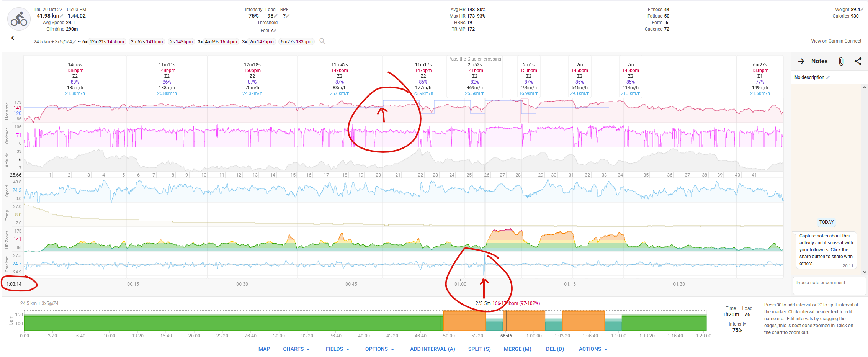Attach a file using the paperclip icon
Image resolution: width=868 pixels, height=357 pixels.
(841, 61)
